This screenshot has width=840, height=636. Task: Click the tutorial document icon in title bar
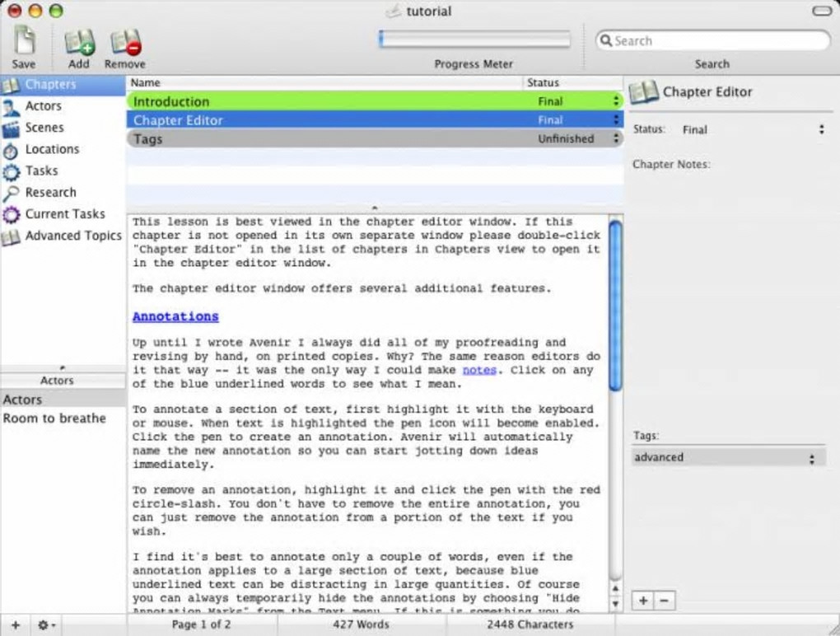[x=394, y=11]
